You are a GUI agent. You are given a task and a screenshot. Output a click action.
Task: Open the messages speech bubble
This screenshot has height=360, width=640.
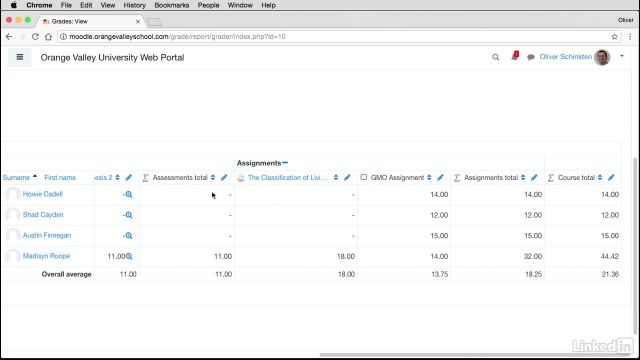[531, 57]
